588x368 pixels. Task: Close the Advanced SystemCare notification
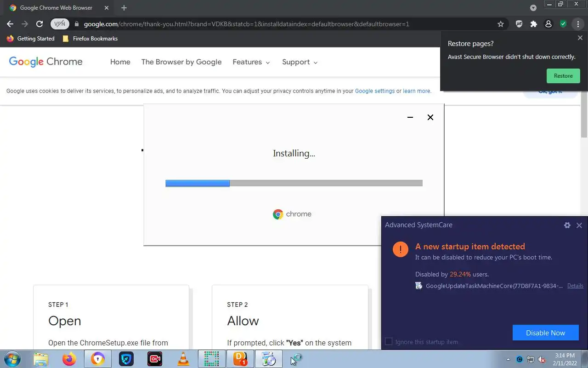tap(579, 225)
